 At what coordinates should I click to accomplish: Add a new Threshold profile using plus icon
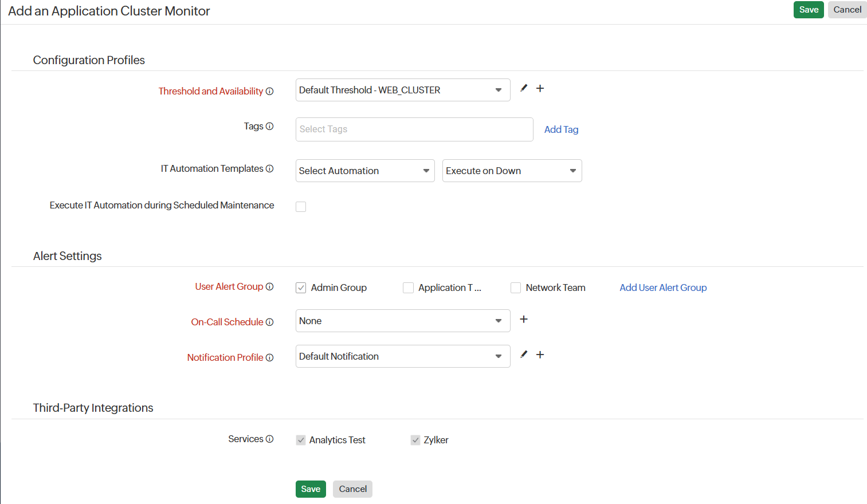click(540, 88)
